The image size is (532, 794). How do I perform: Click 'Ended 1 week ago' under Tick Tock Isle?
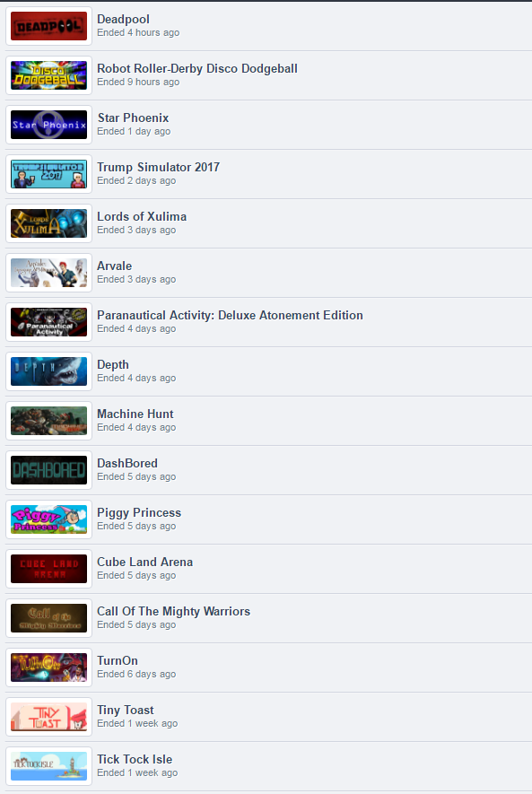(x=137, y=772)
